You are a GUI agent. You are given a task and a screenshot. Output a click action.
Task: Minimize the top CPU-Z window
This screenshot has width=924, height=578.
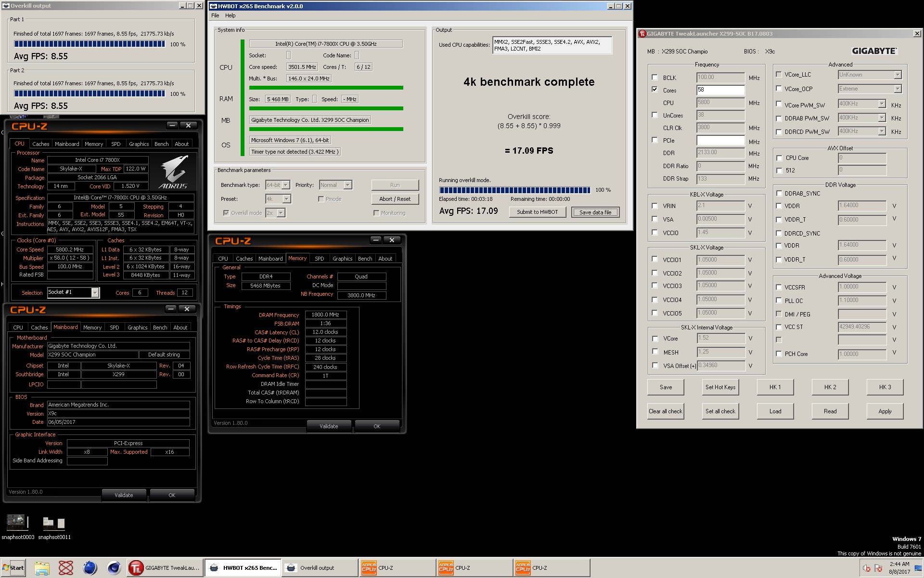(x=172, y=125)
